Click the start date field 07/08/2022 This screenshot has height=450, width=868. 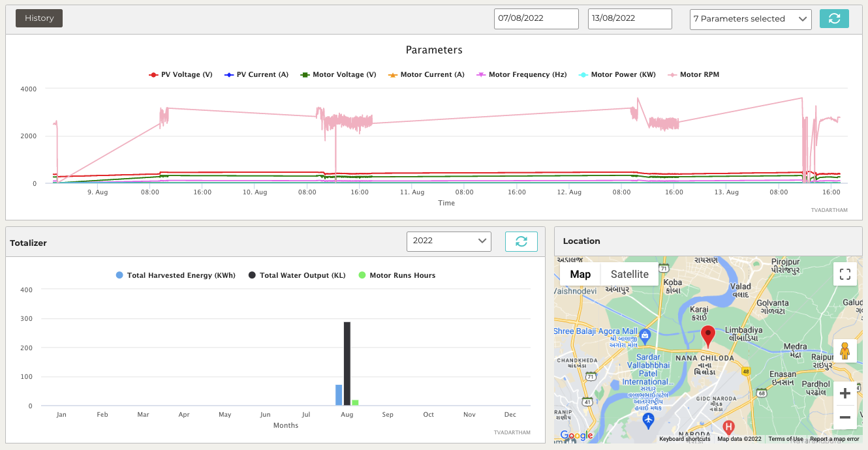pyautogui.click(x=536, y=19)
